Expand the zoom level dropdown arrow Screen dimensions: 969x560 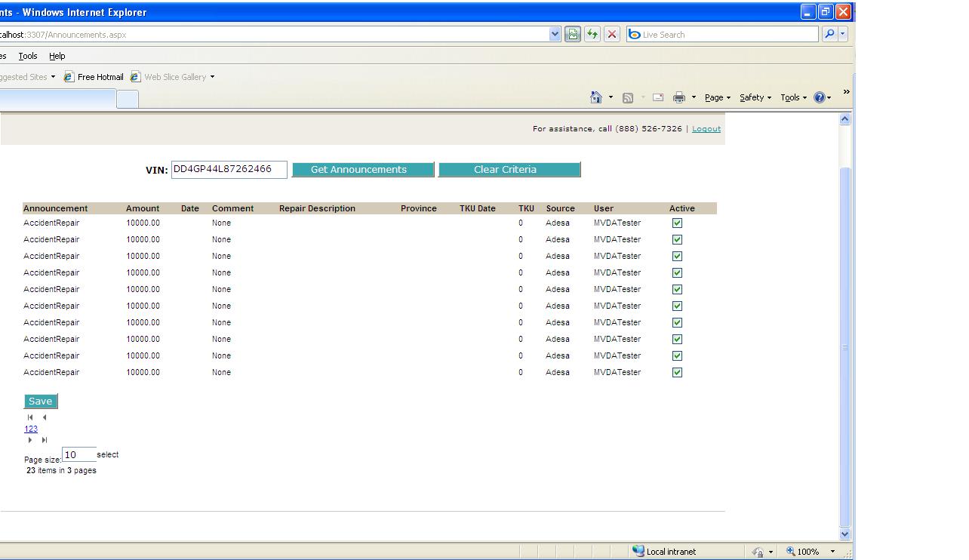pyautogui.click(x=832, y=552)
